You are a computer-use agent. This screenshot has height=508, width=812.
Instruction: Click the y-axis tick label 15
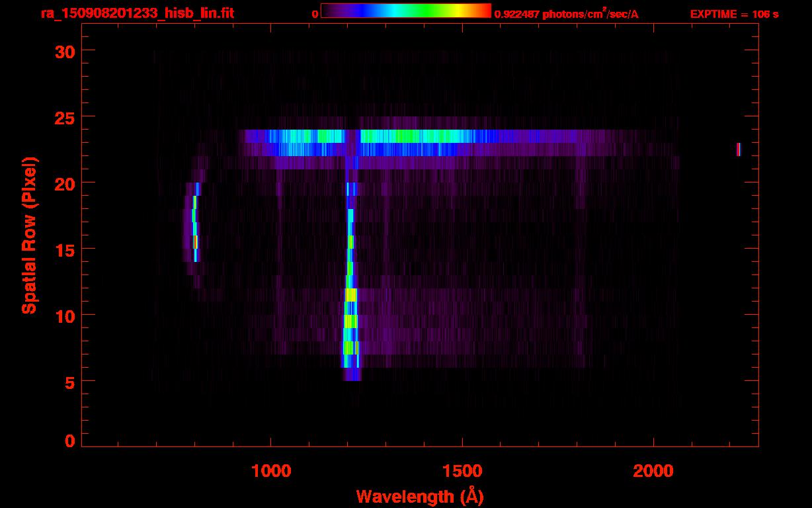click(x=64, y=249)
